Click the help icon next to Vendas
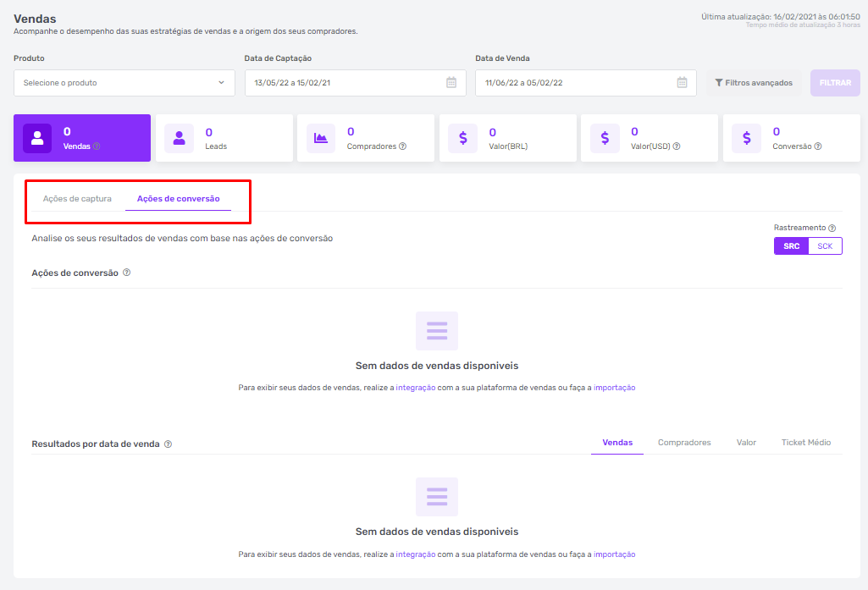Image resolution: width=868 pixels, height=590 pixels. point(97,146)
